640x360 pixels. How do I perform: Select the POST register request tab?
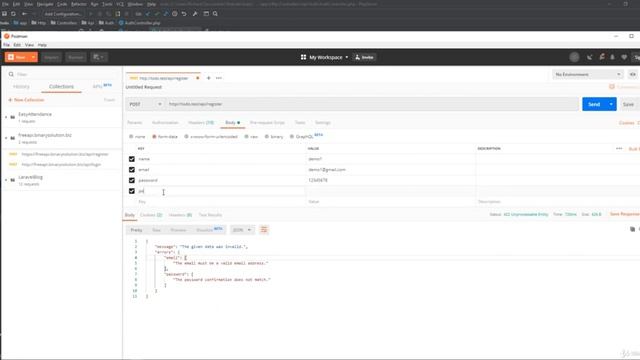click(162, 78)
